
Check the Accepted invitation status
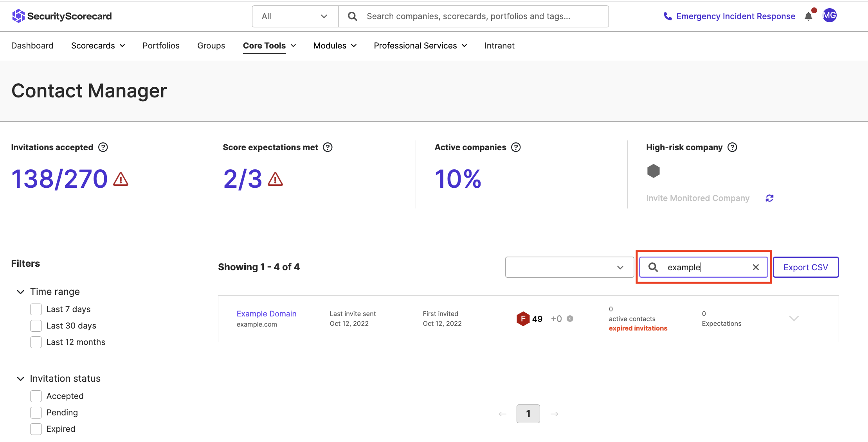tap(36, 396)
